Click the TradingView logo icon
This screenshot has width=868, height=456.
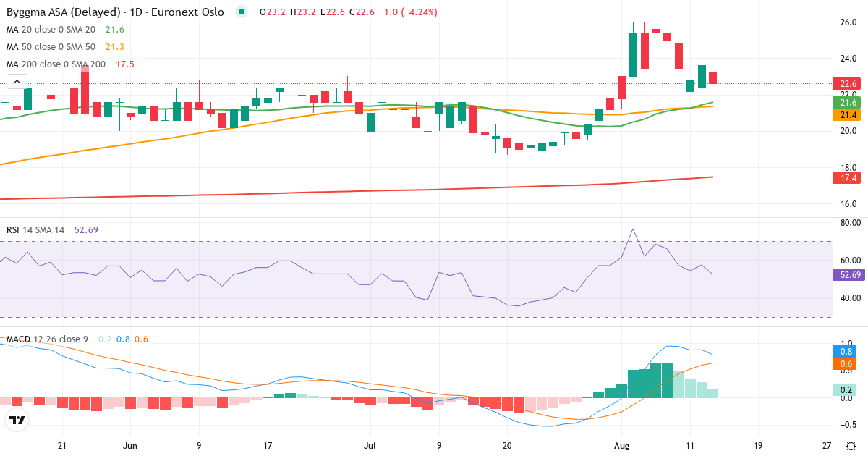tap(17, 420)
